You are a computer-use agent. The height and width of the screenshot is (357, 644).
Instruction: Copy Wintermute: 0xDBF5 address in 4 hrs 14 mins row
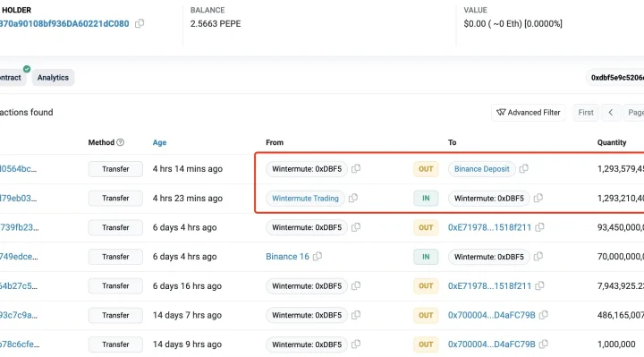tap(356, 168)
